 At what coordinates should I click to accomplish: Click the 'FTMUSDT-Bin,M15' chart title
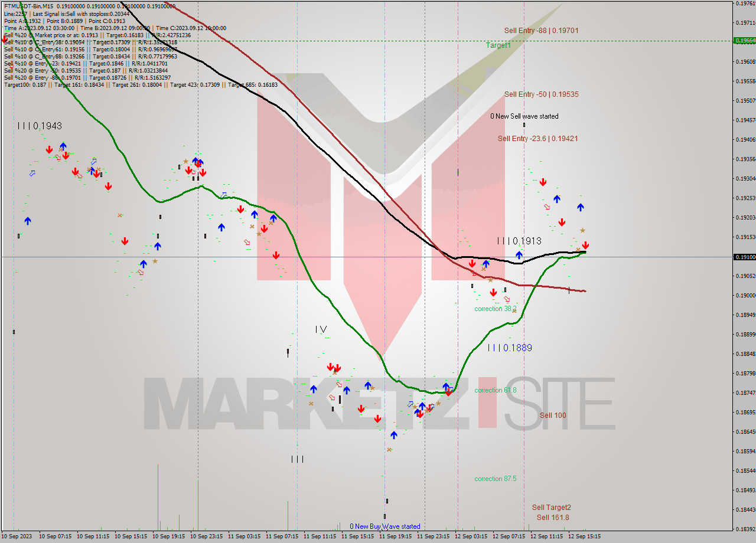(28, 6)
